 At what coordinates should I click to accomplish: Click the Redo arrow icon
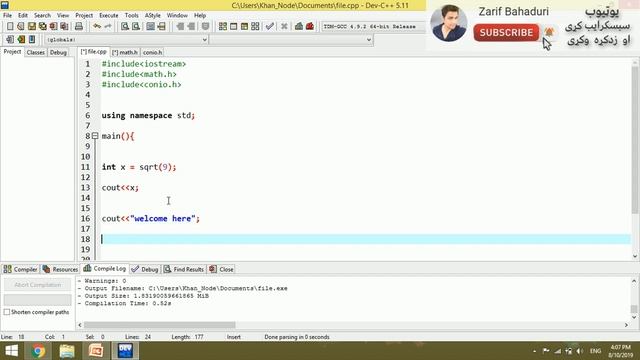pos(108,27)
